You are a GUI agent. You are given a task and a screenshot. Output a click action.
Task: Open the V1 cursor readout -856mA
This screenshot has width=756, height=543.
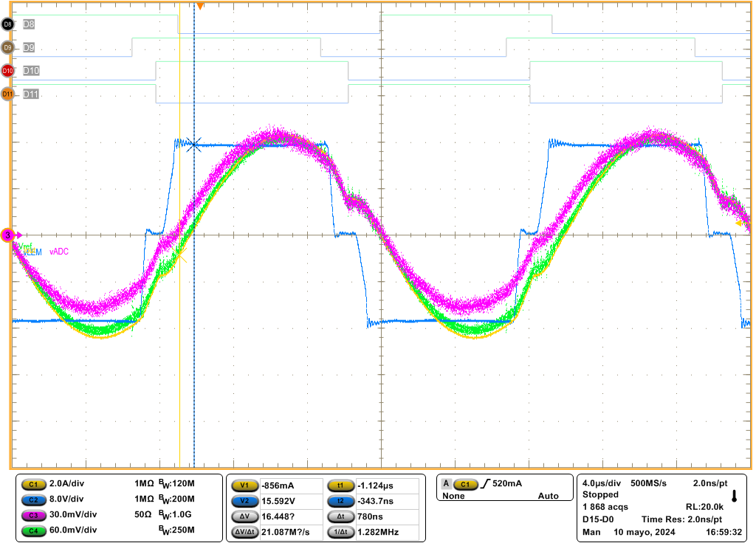(x=291, y=485)
